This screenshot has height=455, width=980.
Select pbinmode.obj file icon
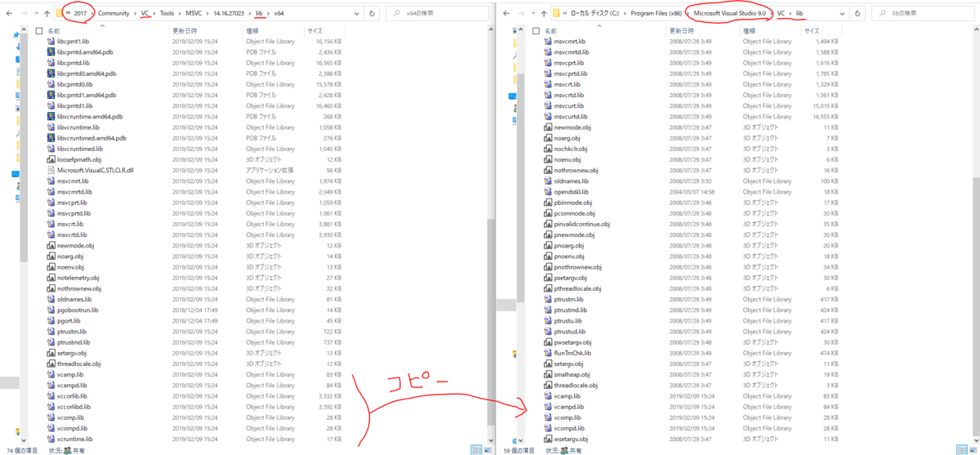(548, 203)
